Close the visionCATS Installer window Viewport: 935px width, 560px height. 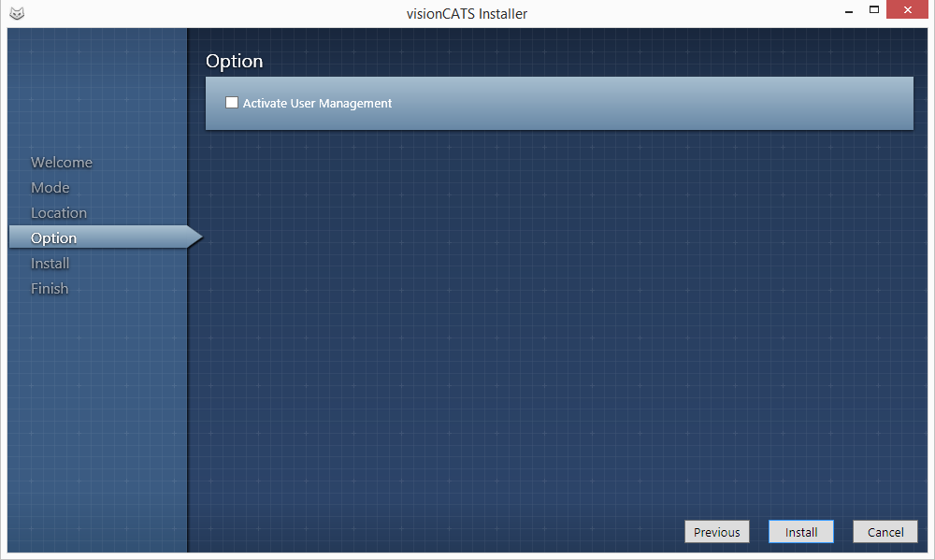click(x=908, y=10)
